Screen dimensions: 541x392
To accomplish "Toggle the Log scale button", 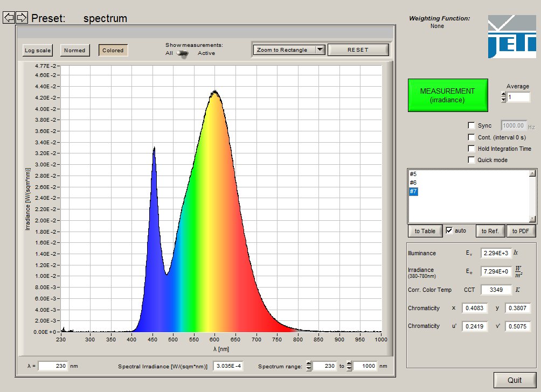I will pos(38,51).
